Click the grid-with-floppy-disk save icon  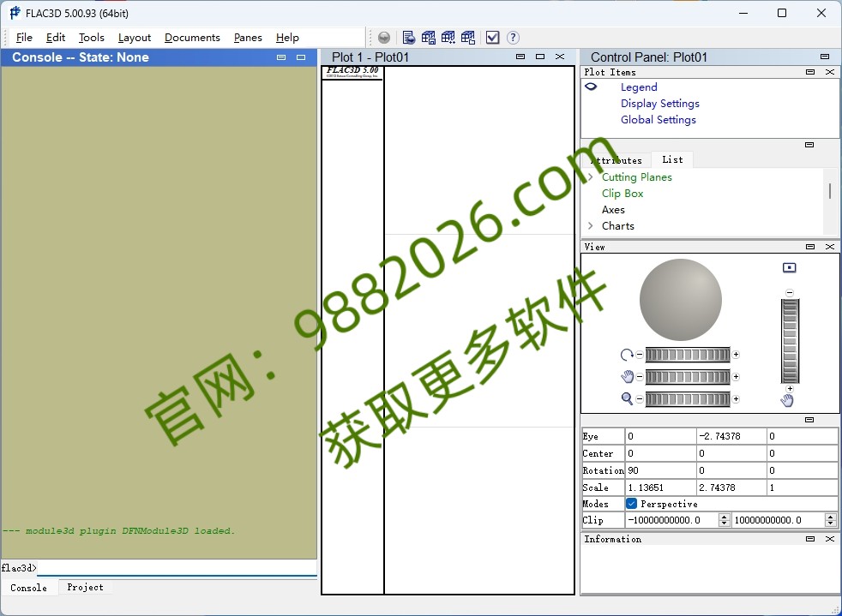coord(429,38)
